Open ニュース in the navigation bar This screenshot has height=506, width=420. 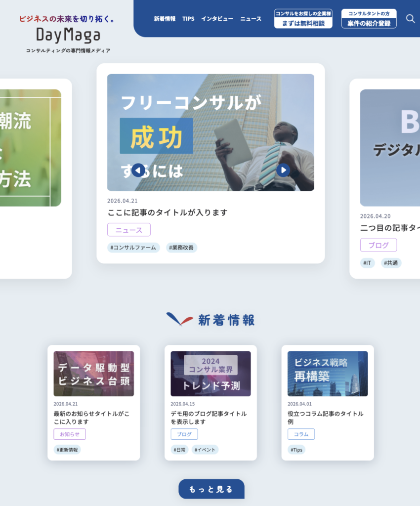[251, 19]
